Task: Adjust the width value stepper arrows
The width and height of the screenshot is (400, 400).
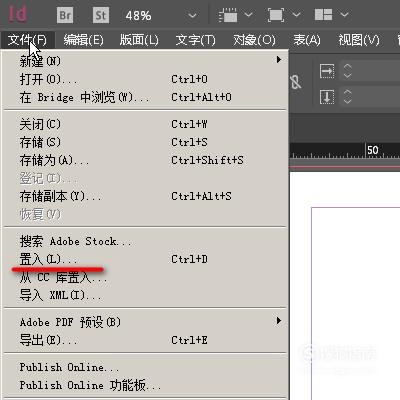Action: click(347, 71)
